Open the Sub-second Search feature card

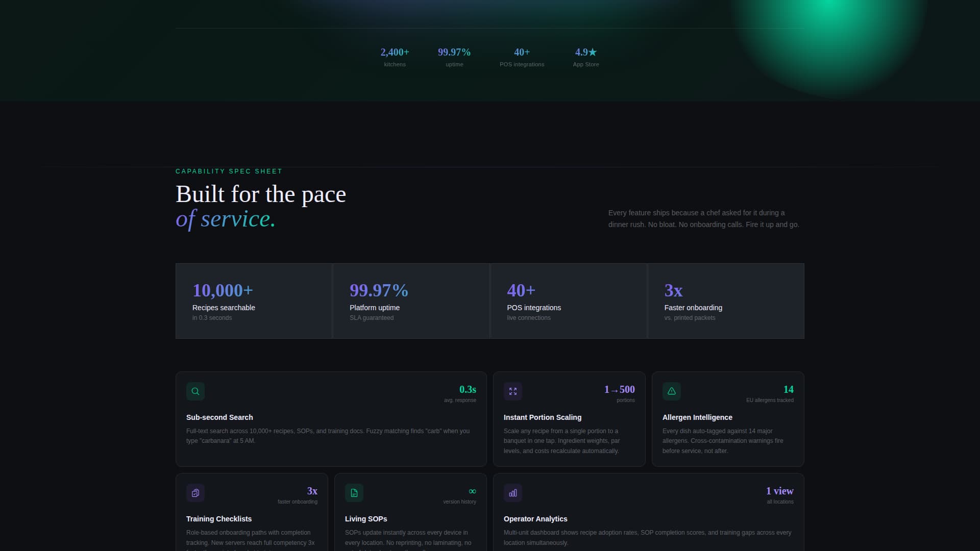click(331, 418)
